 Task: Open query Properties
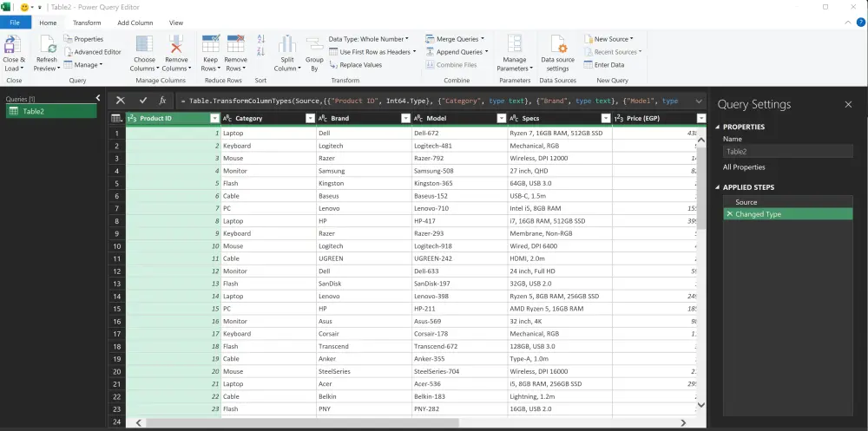[83, 39]
